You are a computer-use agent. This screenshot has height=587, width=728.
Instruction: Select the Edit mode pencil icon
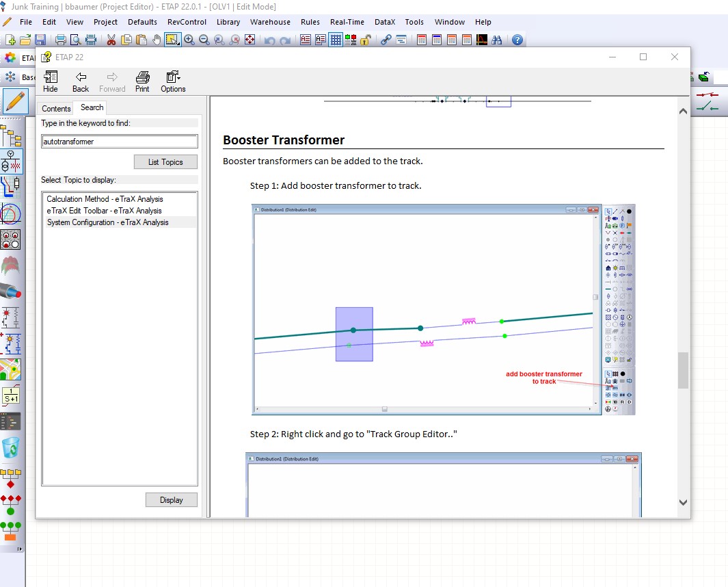pyautogui.click(x=14, y=102)
